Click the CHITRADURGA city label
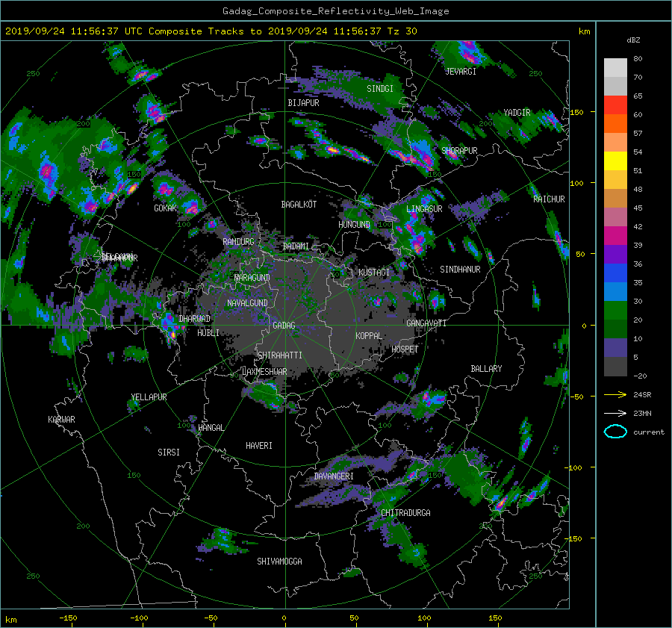The image size is (672, 628). pos(405,513)
